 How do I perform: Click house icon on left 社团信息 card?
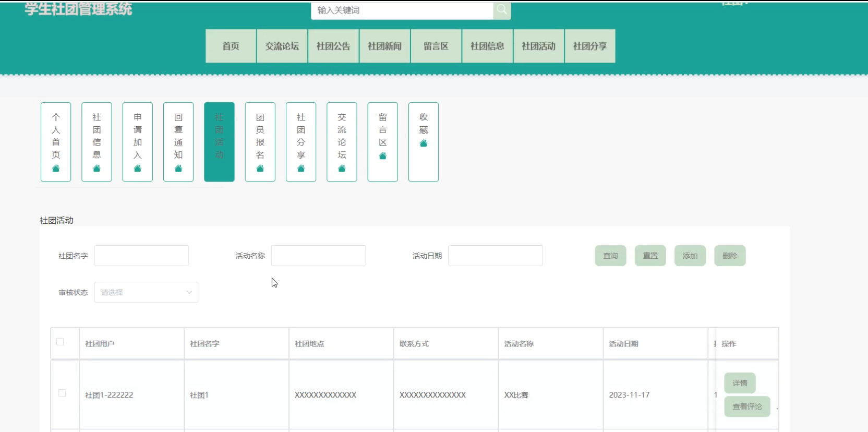97,168
